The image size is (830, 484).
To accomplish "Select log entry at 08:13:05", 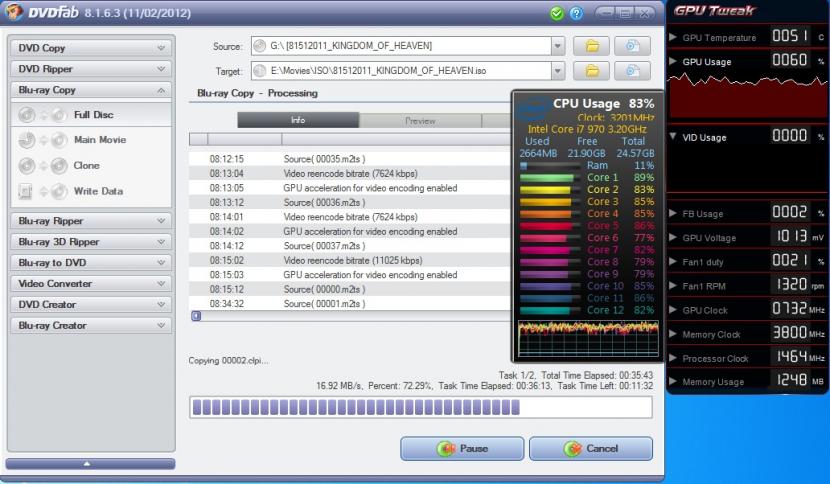I will point(349,188).
